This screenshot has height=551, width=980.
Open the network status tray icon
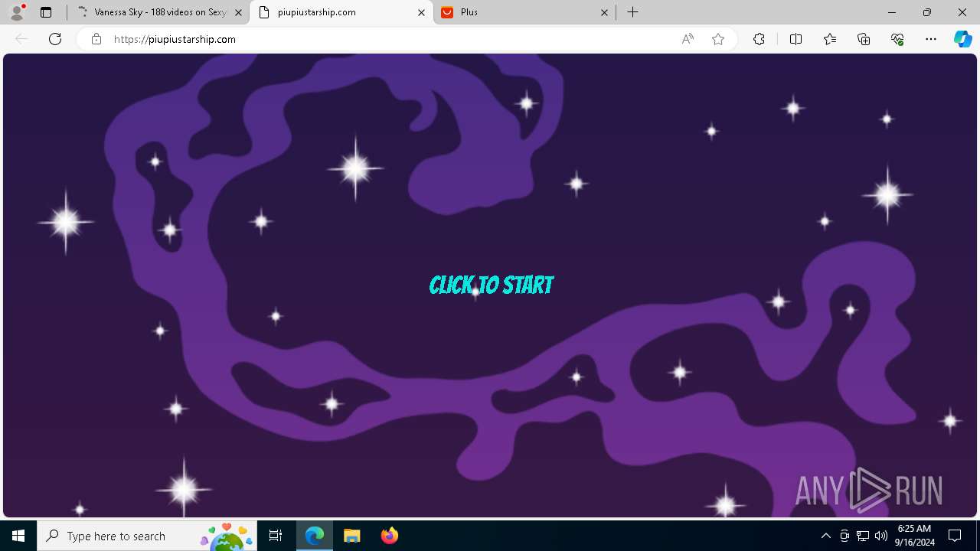click(863, 536)
